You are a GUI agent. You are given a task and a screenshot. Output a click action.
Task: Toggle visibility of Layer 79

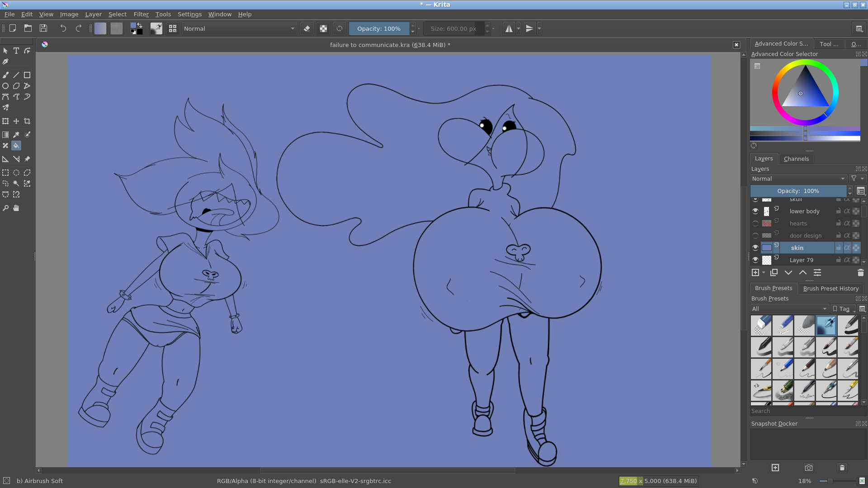(x=755, y=260)
